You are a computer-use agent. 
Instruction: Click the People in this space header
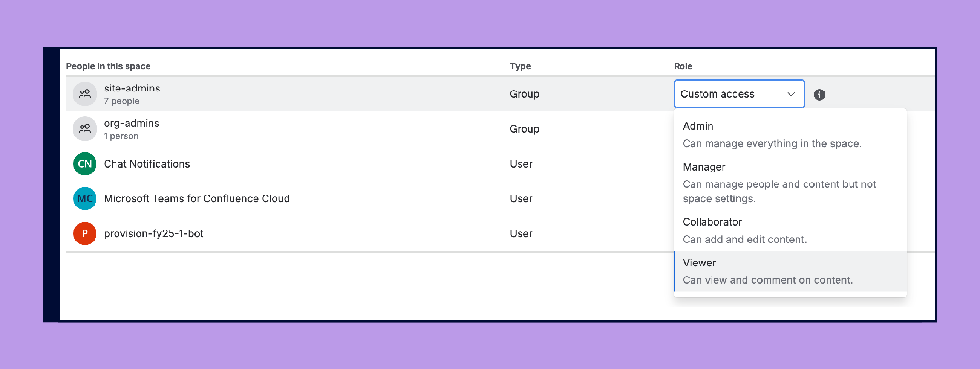(x=108, y=66)
